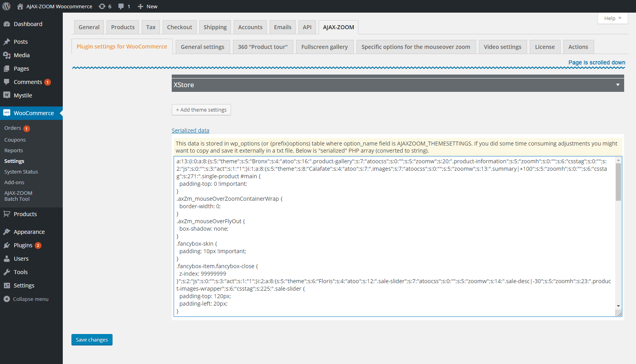Screen dimensions: 636x364
Task: Open Specific options for the mouseover zoom
Action: click(416, 47)
